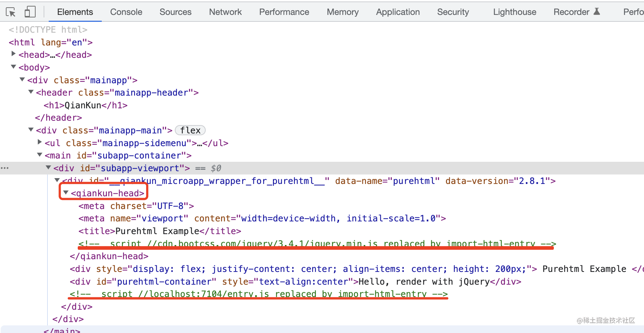This screenshot has height=333, width=644.
Task: Select the meta charset UTF-8 element
Action: tap(136, 206)
